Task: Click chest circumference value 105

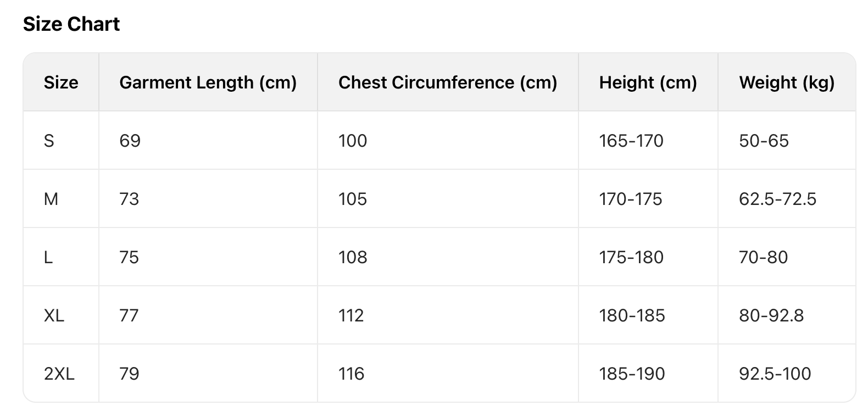Action: click(x=352, y=199)
